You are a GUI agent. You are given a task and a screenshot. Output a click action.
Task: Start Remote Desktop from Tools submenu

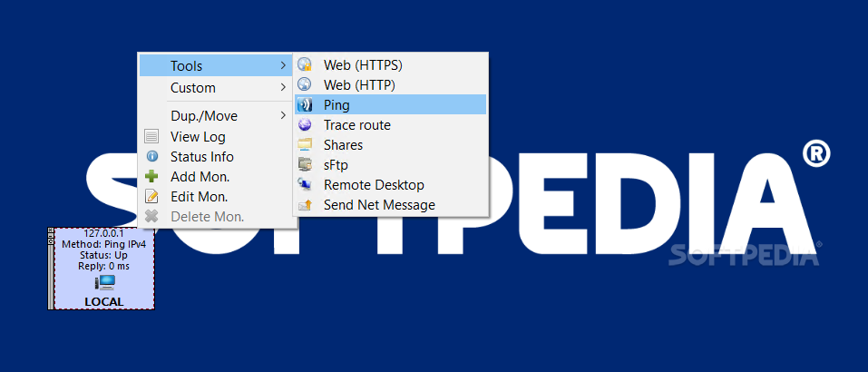coord(391,184)
